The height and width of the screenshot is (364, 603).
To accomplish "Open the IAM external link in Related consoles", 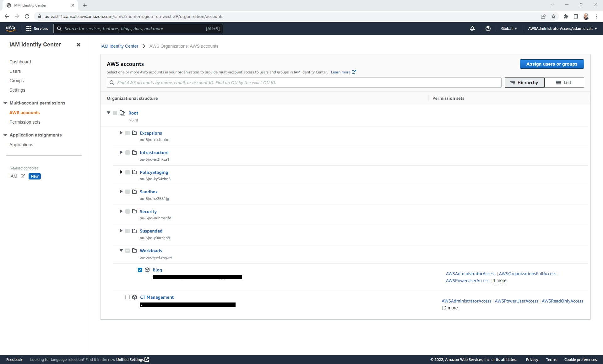I will point(22,176).
